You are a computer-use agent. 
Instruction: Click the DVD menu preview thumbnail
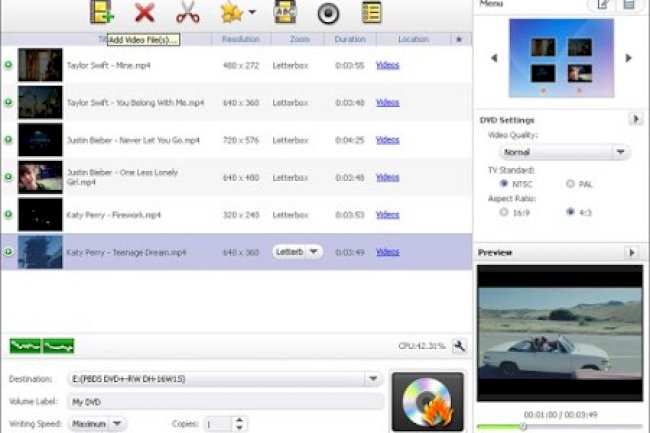click(561, 58)
